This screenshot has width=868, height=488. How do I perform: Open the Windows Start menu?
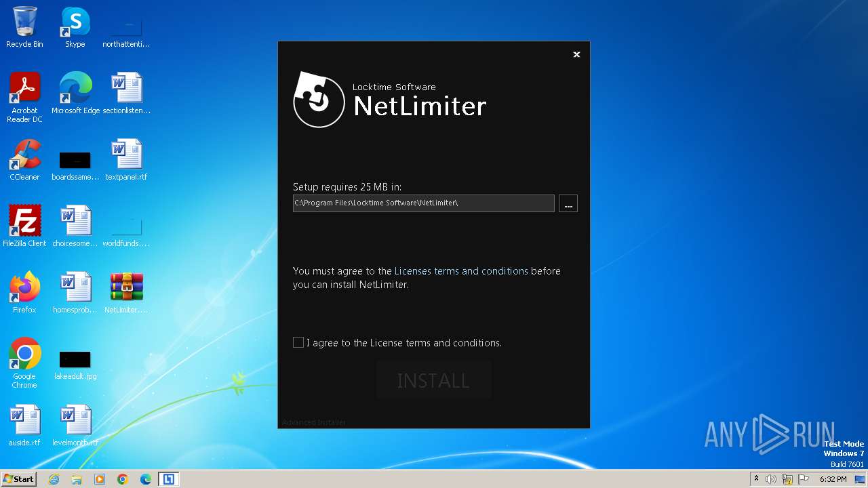pyautogui.click(x=18, y=479)
